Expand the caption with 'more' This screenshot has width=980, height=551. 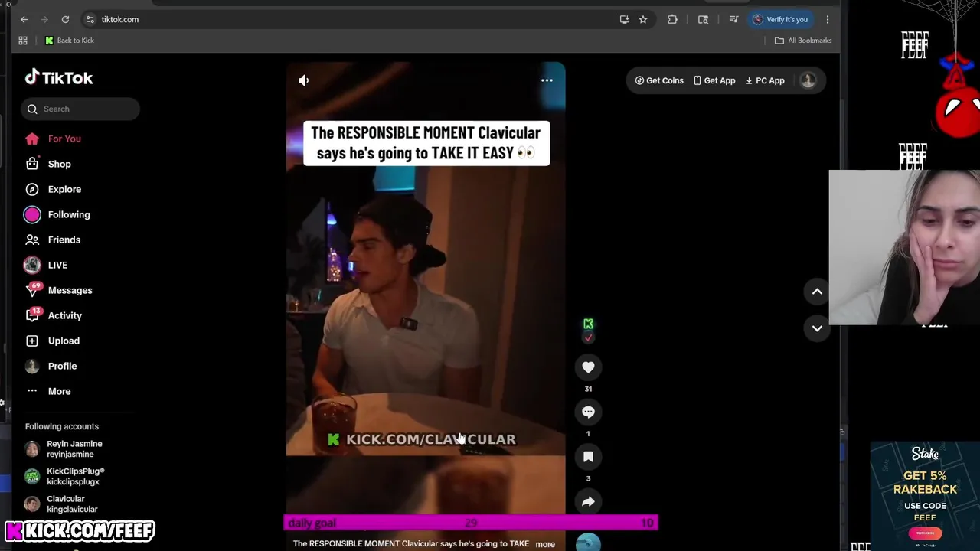545,544
